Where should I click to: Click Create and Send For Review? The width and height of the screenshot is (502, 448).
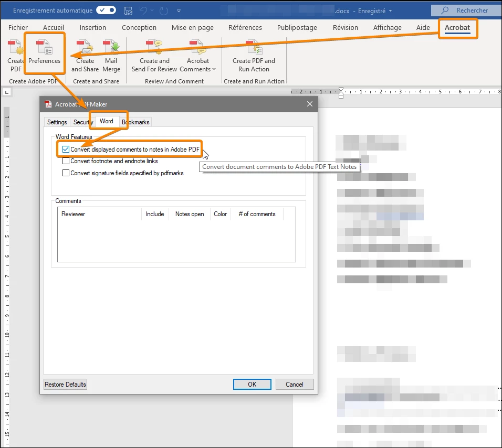pos(154,56)
